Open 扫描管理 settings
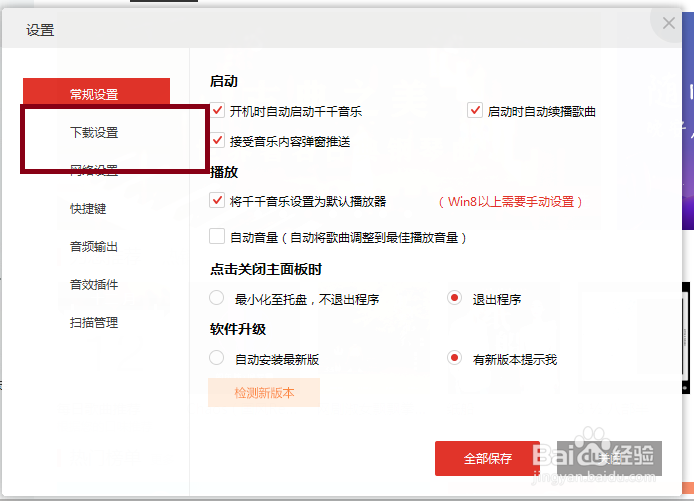This screenshot has width=694, height=501. pyautogui.click(x=94, y=323)
